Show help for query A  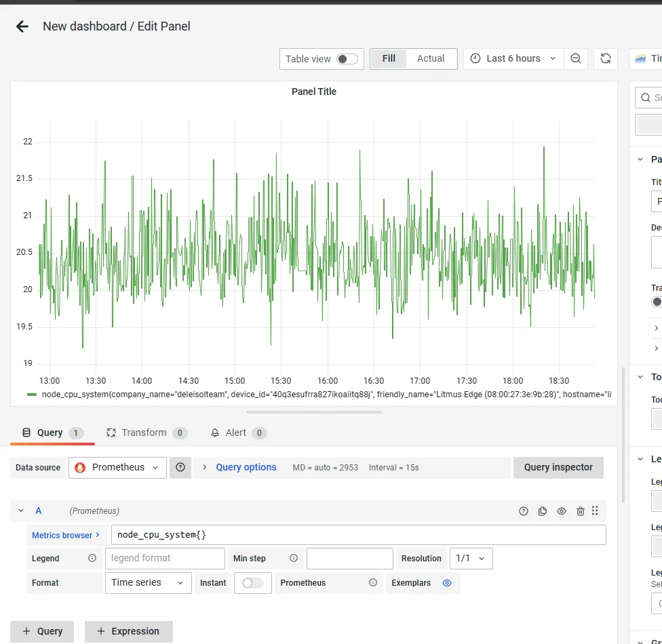pyautogui.click(x=524, y=511)
